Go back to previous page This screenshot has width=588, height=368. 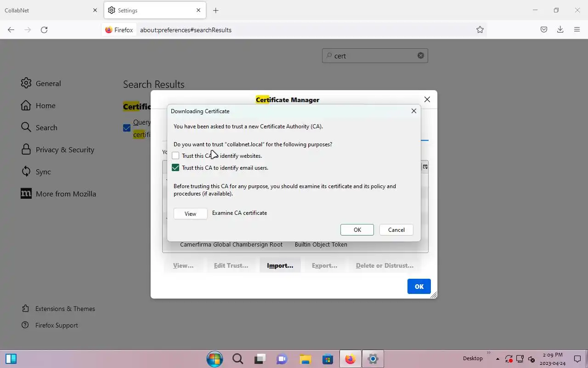(11, 29)
